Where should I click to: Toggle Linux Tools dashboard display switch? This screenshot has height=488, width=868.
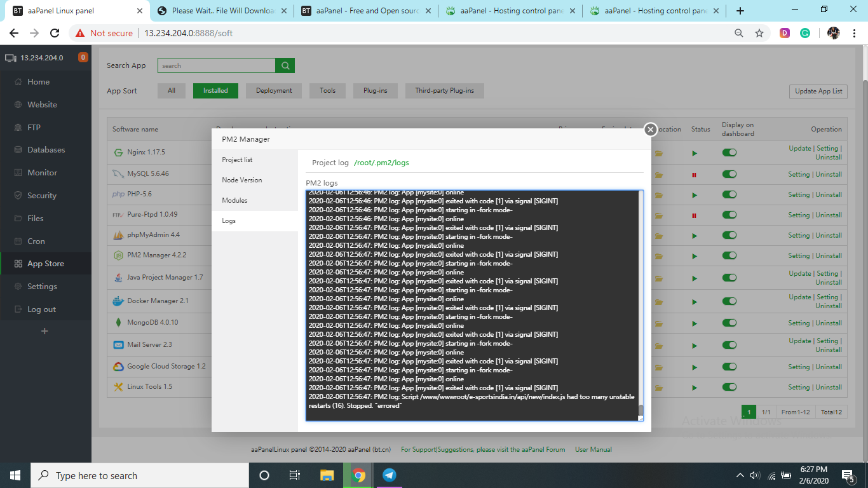tap(729, 387)
